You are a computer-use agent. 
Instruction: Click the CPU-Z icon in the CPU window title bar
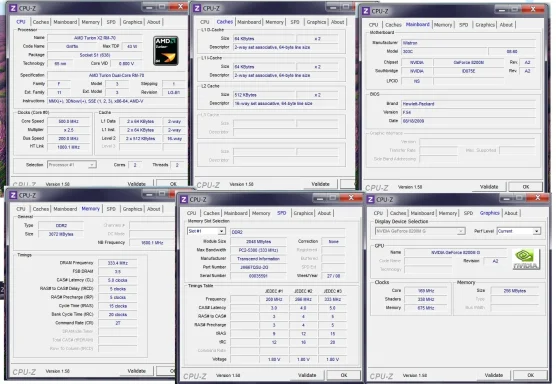13,8
